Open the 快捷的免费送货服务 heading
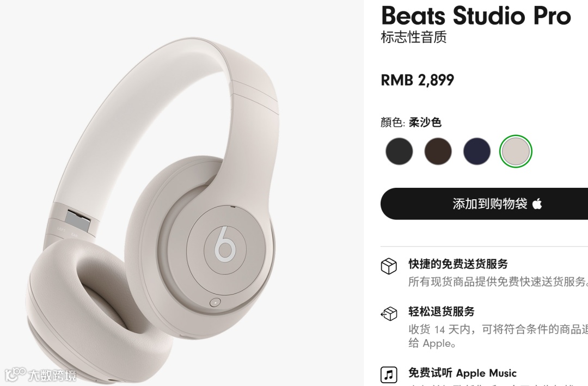This screenshot has height=386, width=588. pos(458,264)
